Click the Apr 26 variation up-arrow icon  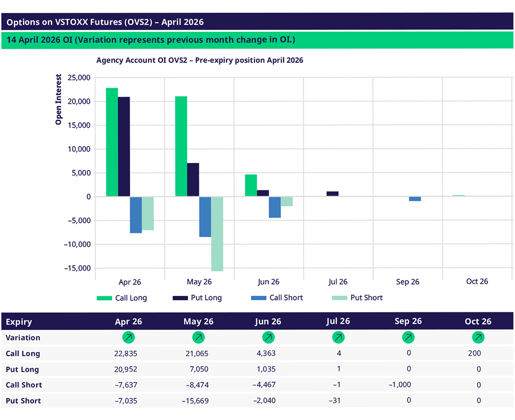pyautogui.click(x=128, y=337)
